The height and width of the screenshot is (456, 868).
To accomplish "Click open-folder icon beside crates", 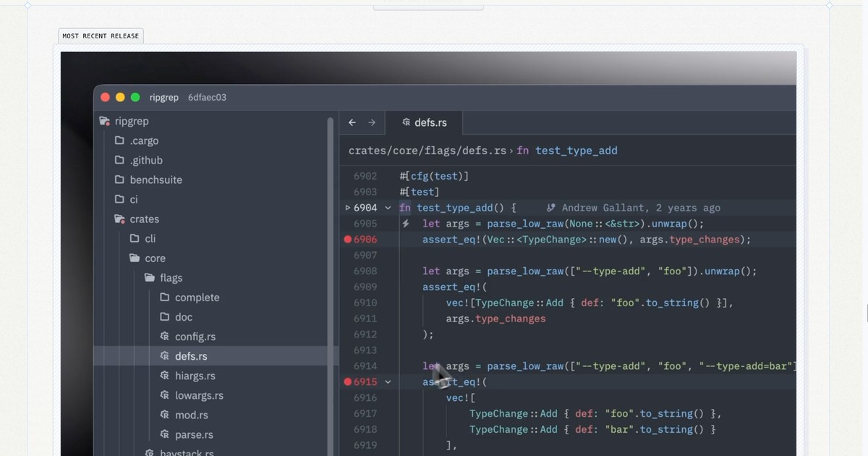I will [x=120, y=219].
